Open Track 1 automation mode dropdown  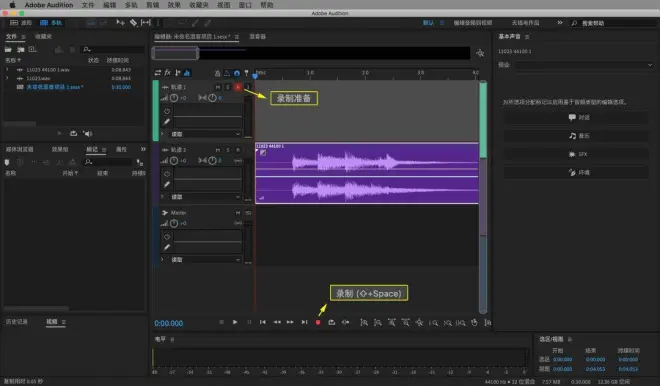pos(205,134)
